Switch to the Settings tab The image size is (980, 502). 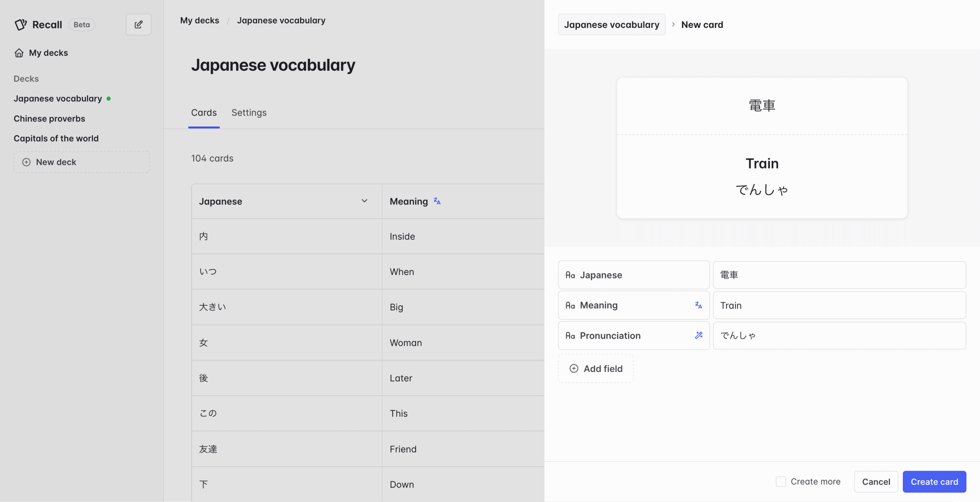point(249,113)
